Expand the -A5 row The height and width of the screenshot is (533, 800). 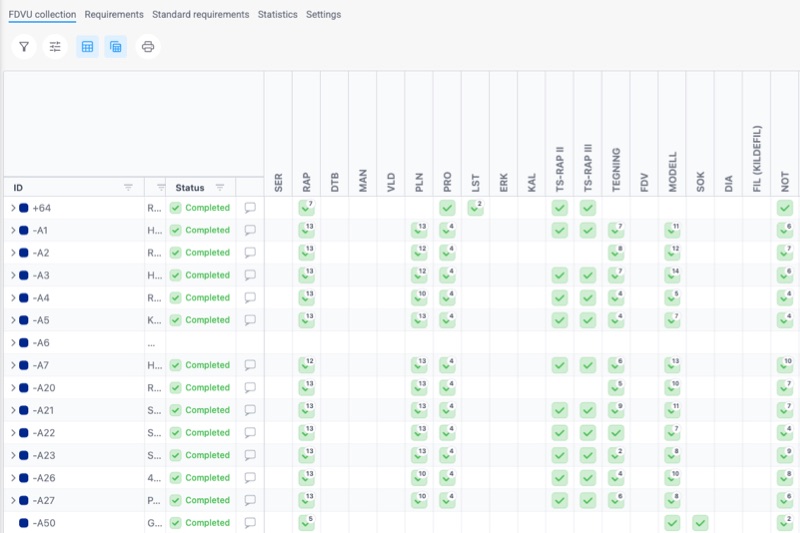[13, 320]
